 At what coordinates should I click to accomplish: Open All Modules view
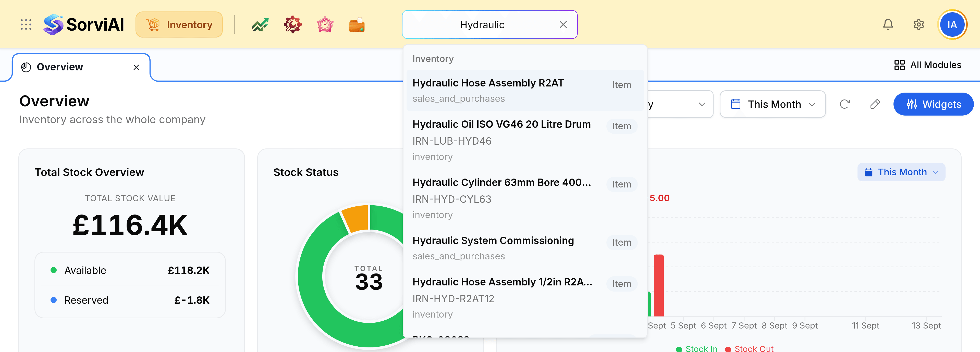pyautogui.click(x=927, y=65)
